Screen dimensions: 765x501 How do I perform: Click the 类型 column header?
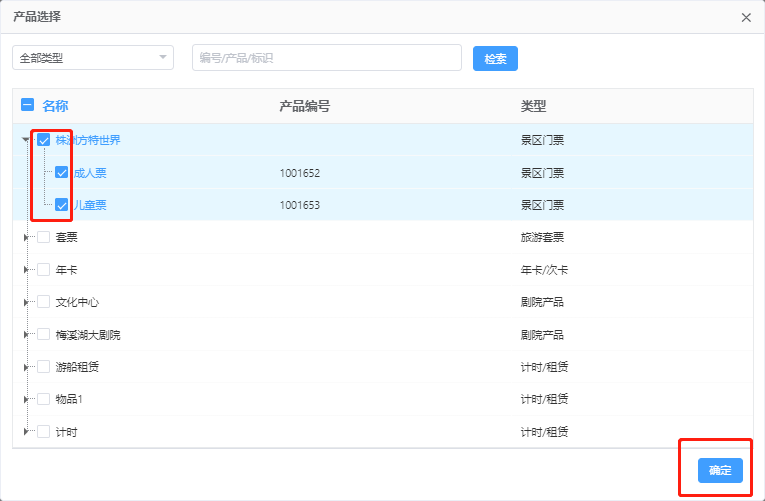533,106
